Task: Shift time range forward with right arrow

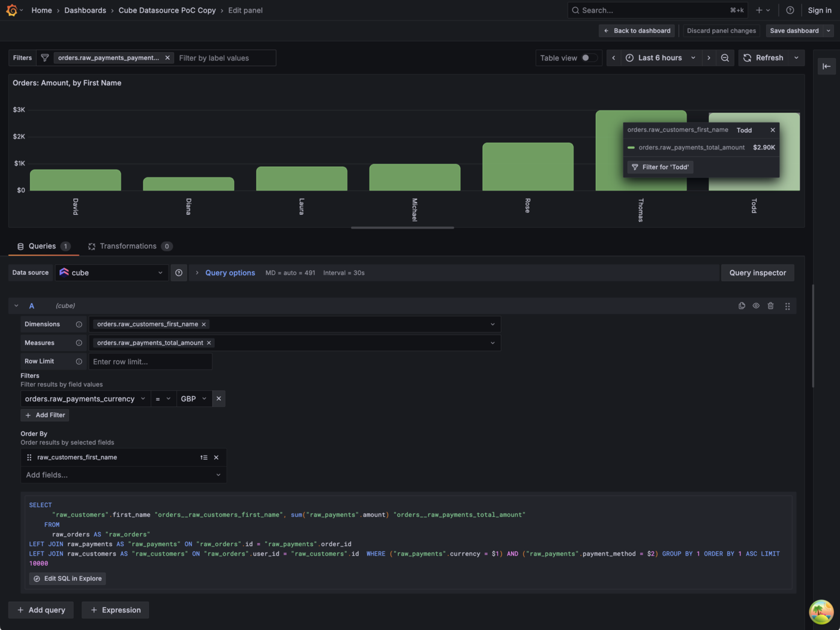Action: click(x=709, y=58)
